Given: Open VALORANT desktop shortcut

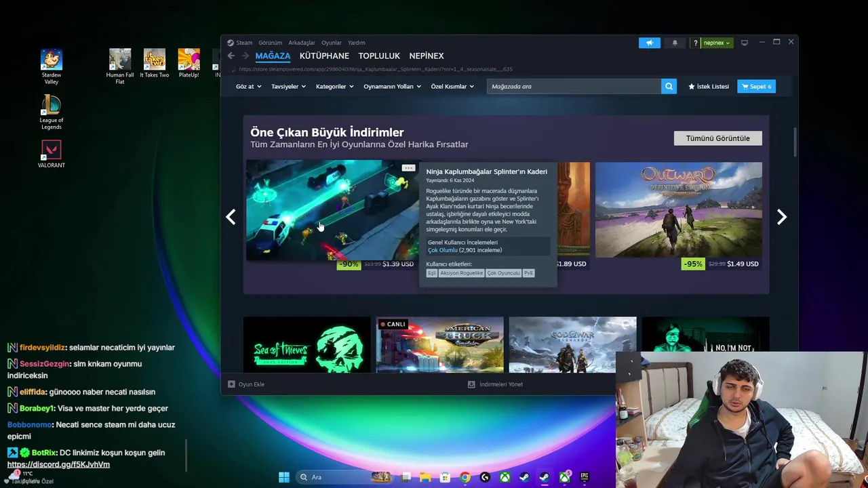Looking at the screenshot, I should pyautogui.click(x=52, y=153).
